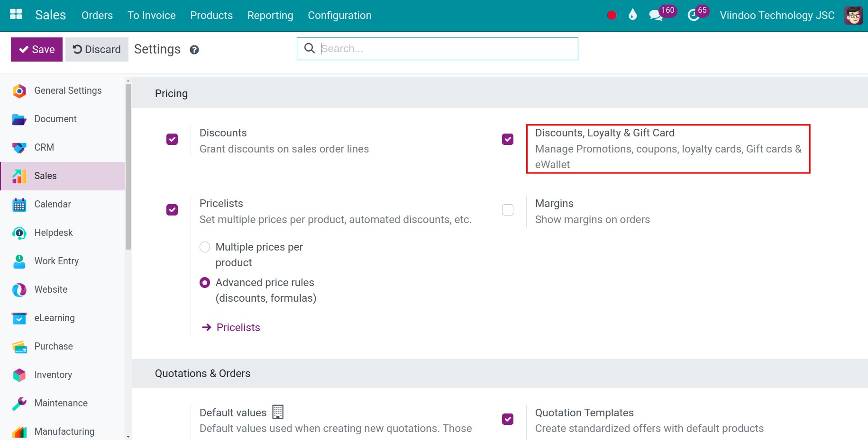
Task: Click the Sales app title
Action: tap(50, 15)
